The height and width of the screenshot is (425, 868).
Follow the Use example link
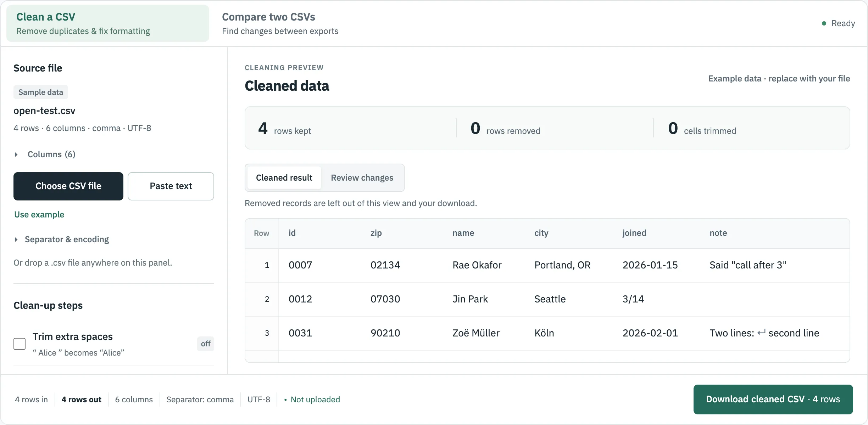pos(39,215)
